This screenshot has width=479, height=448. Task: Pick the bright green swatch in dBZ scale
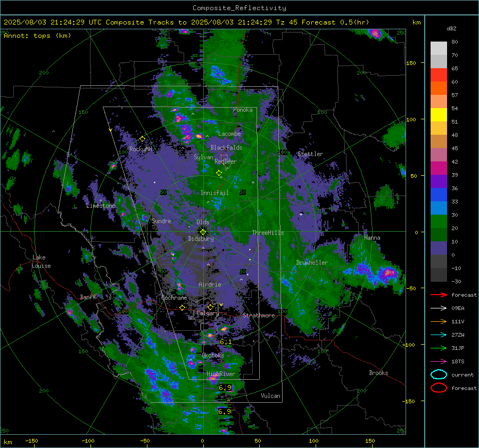point(439,222)
